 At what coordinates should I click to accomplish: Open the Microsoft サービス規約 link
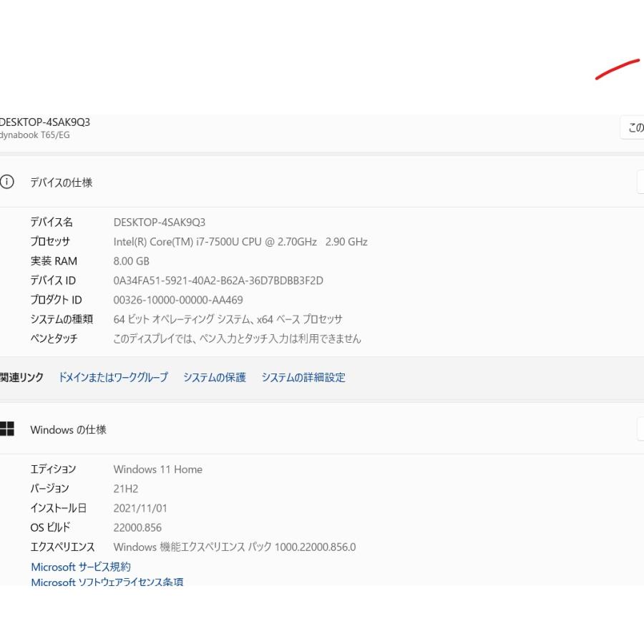coord(81,567)
